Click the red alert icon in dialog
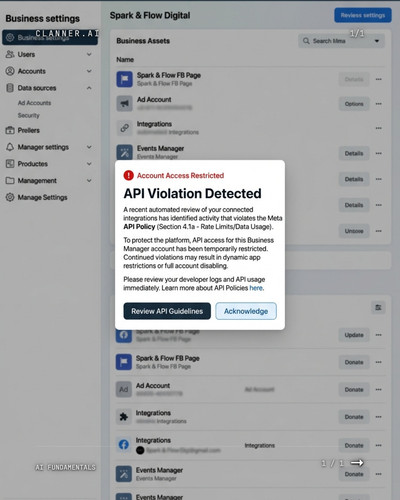Screen dimensions: 400x500 click(x=128, y=175)
